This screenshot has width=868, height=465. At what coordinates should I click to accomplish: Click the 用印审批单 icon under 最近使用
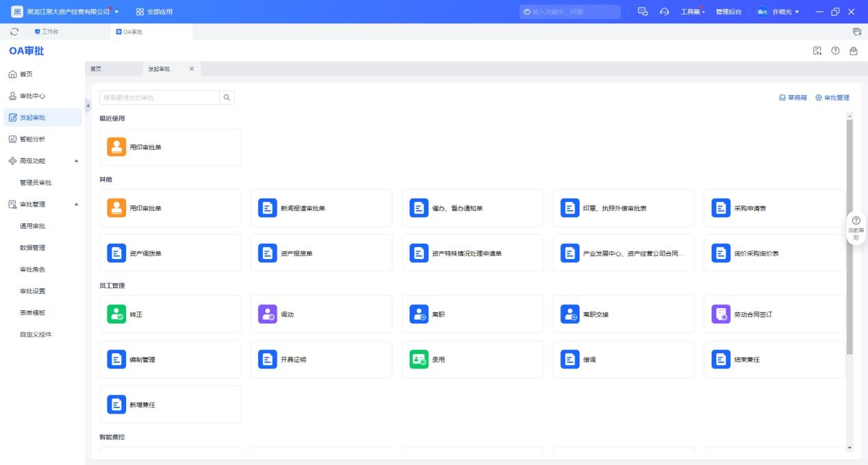tap(116, 147)
